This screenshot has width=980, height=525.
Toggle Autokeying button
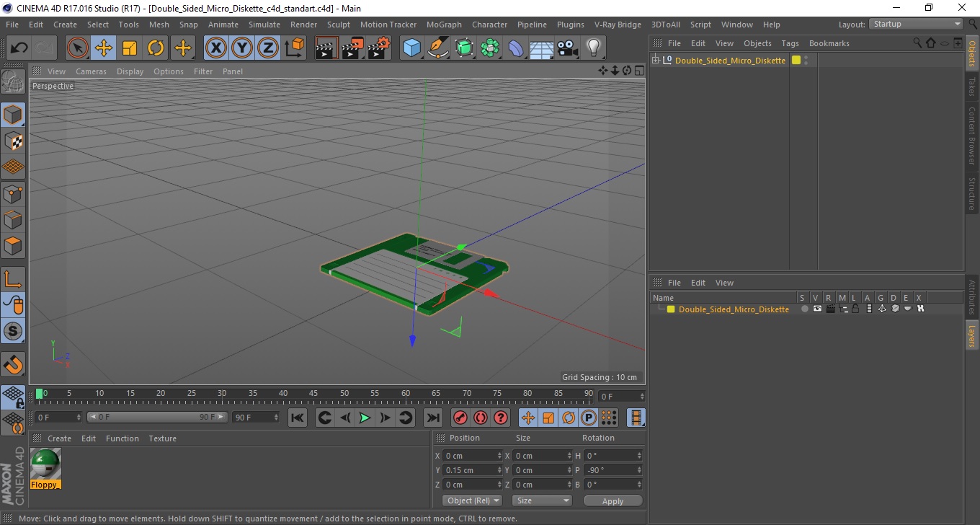coord(480,418)
